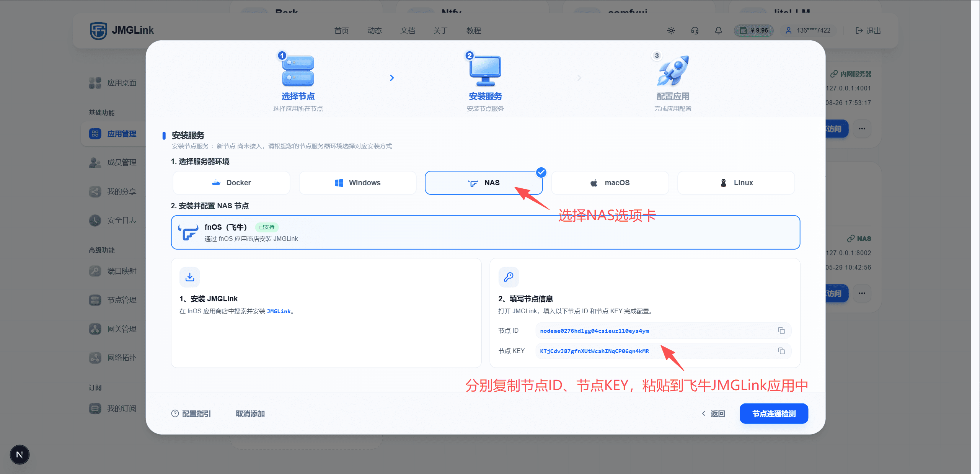Screen dimensions: 980x474
Task: Click the JMGLink link in install step
Action: [279, 311]
